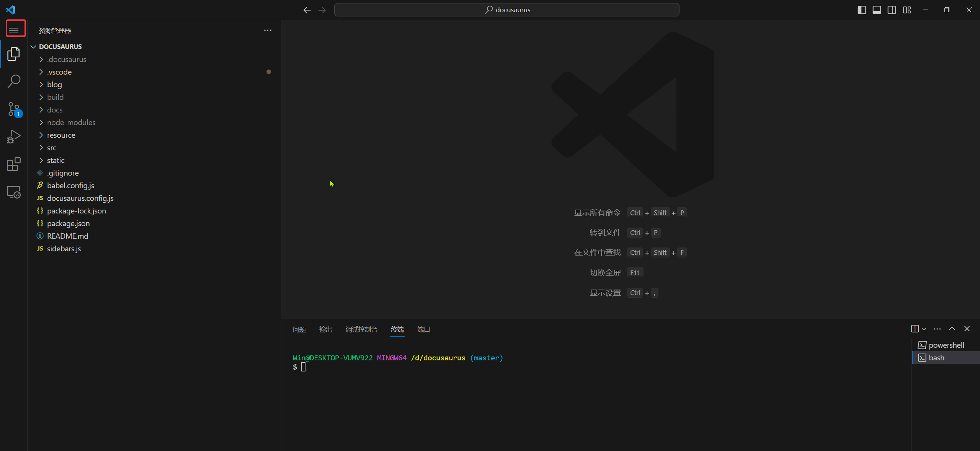Go back with the left arrow
Screen dimensions: 980x451
coord(307,10)
